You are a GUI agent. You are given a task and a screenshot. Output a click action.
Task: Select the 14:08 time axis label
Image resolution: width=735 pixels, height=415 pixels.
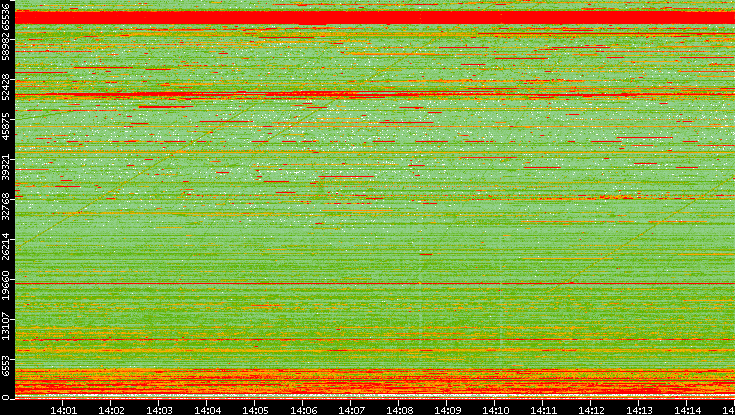tap(399, 409)
